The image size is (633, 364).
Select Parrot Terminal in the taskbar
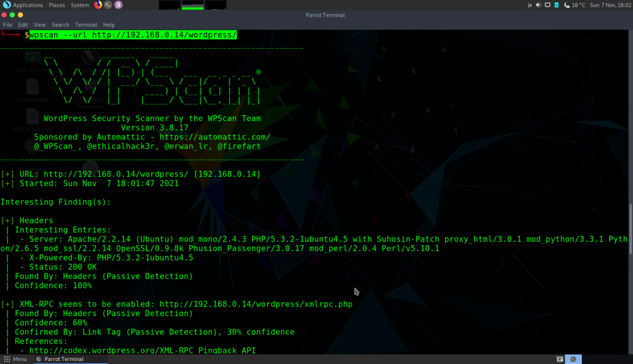tap(71, 359)
